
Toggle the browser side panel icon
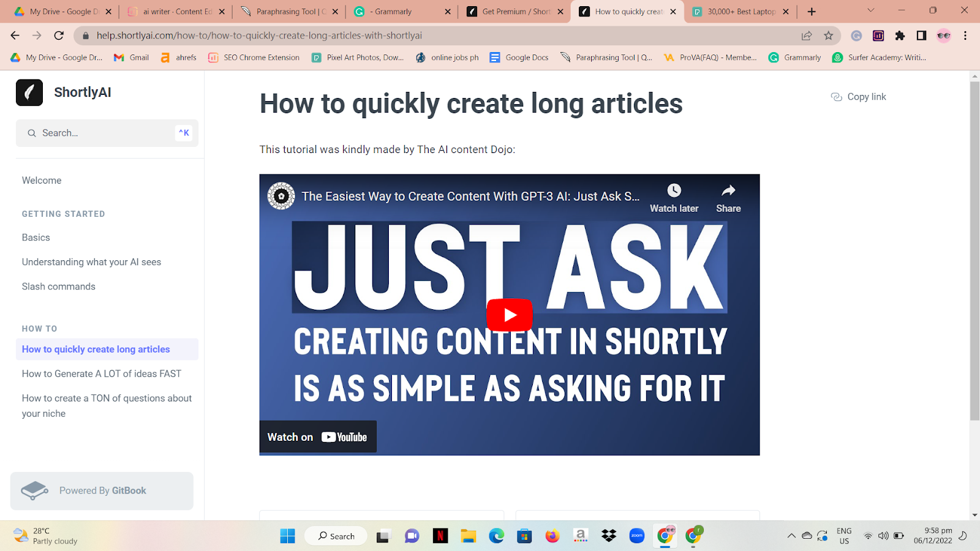(921, 36)
